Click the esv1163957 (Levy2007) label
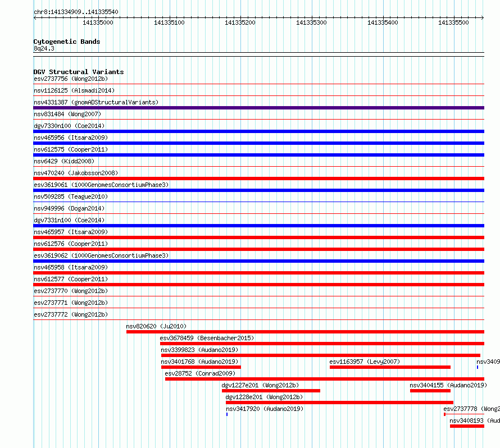This screenshot has height=448, width=500. pos(365,362)
